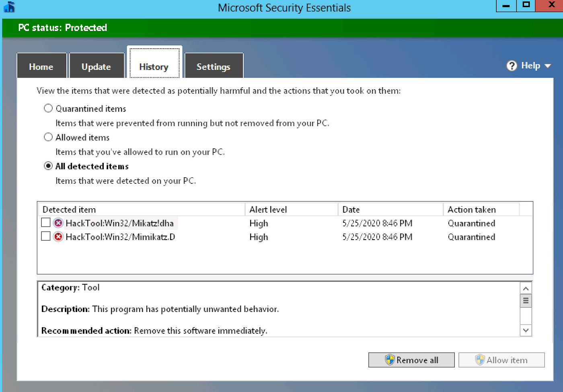Open the Help dropdown arrow

click(547, 66)
